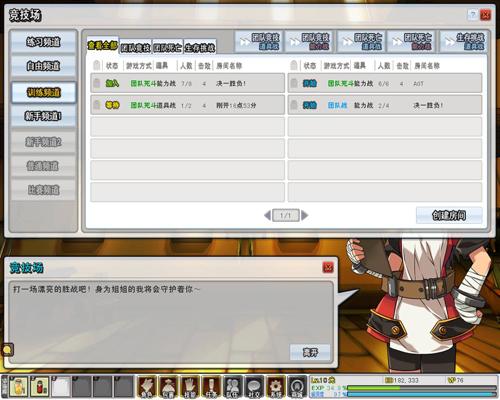Click the 状态 column header in left list
The height and width of the screenshot is (400, 500).
(x=112, y=66)
